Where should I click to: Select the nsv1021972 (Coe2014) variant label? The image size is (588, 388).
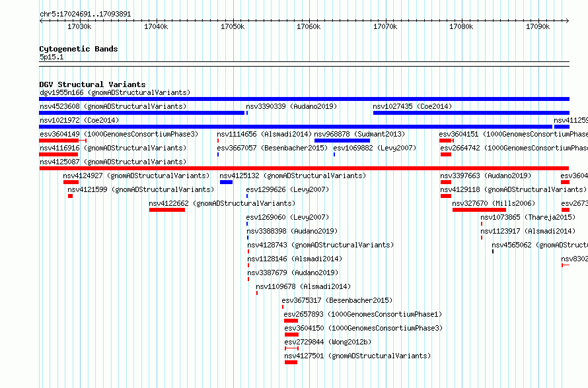[x=79, y=120]
